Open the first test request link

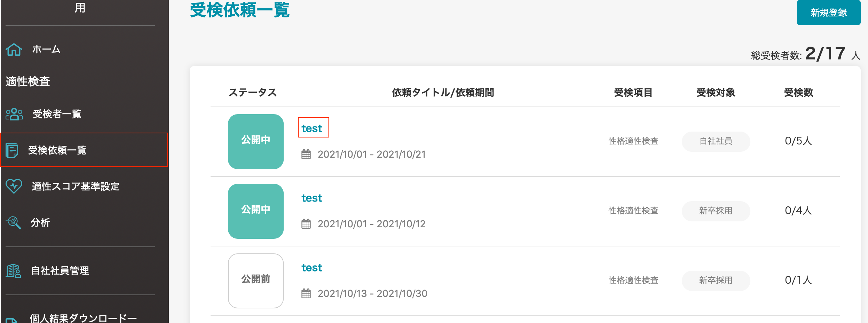pyautogui.click(x=312, y=128)
